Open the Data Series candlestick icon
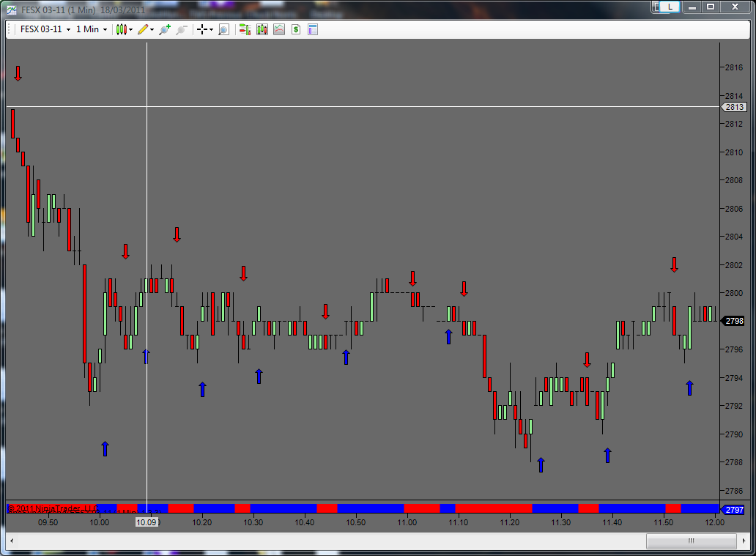Viewport: 756px width, 556px height. click(x=262, y=29)
